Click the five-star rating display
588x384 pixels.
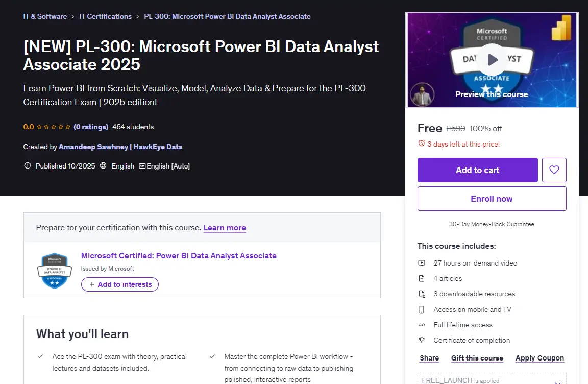tap(53, 127)
